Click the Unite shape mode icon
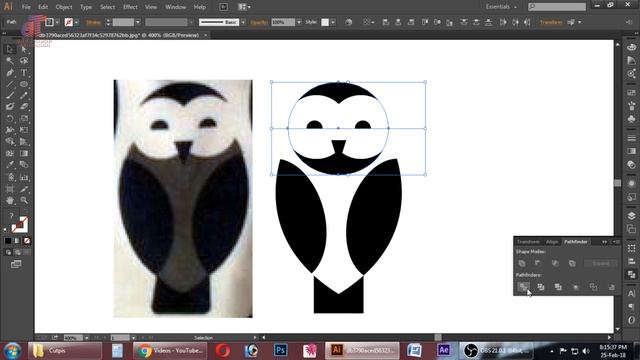The height and width of the screenshot is (360, 640). 522,263
